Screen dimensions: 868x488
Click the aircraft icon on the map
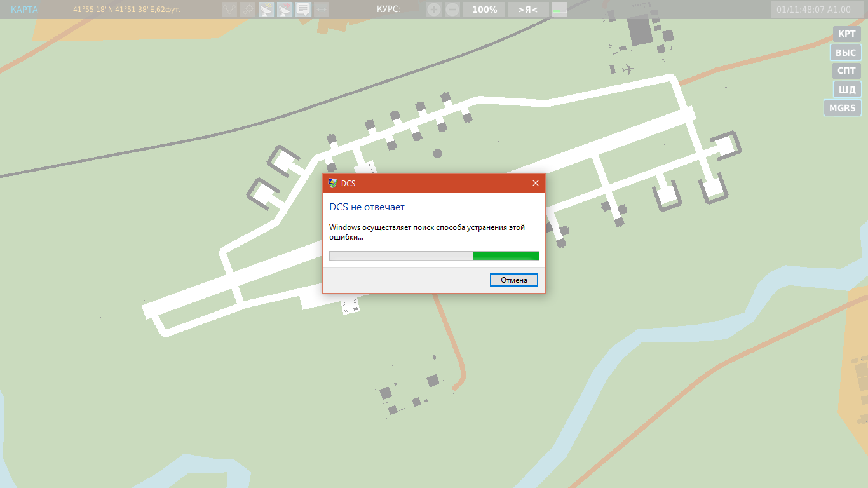click(628, 68)
